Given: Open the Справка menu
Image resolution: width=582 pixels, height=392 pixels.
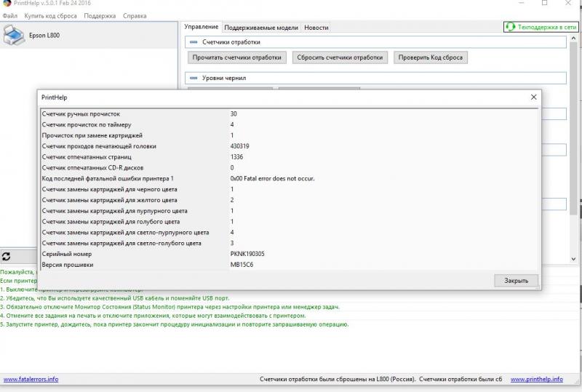Looking at the screenshot, I should [135, 16].
